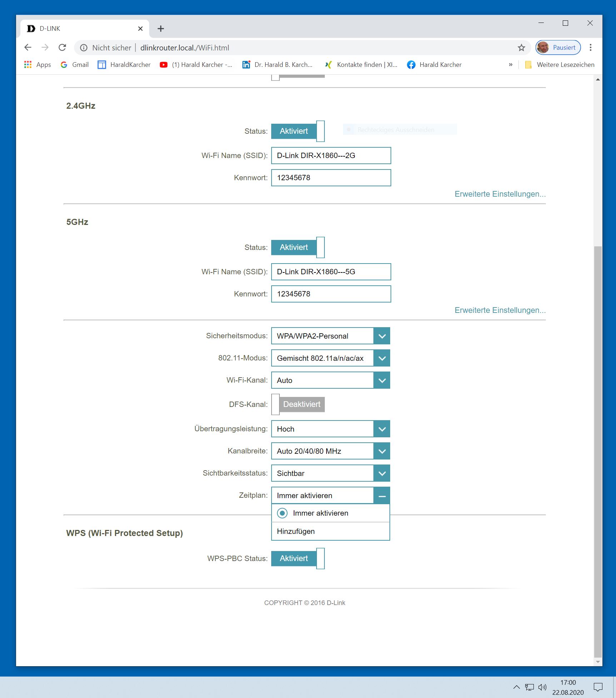Open the Windows notification center
Viewport: 616px width, 698px height.
(x=598, y=687)
